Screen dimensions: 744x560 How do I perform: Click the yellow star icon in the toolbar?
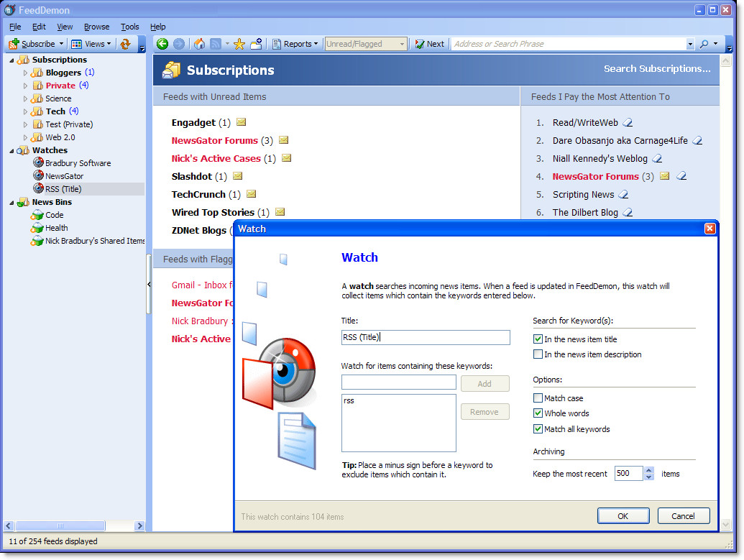239,44
